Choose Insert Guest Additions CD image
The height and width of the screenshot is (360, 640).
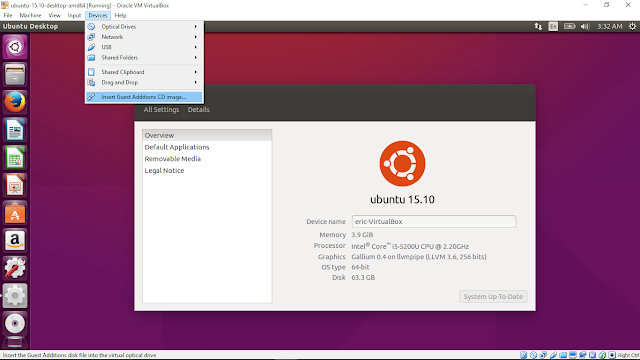tap(144, 97)
